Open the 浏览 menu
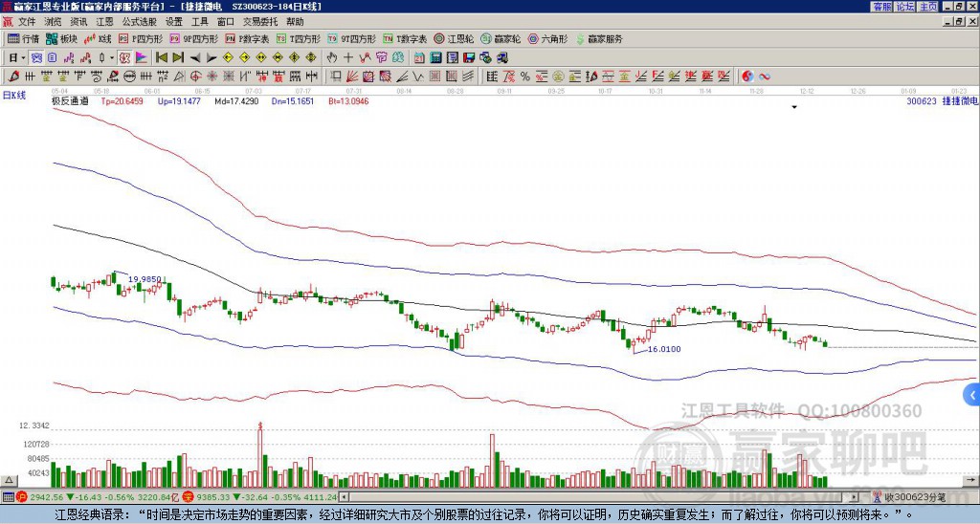Screen dimensions: 980x524 pyautogui.click(x=53, y=22)
